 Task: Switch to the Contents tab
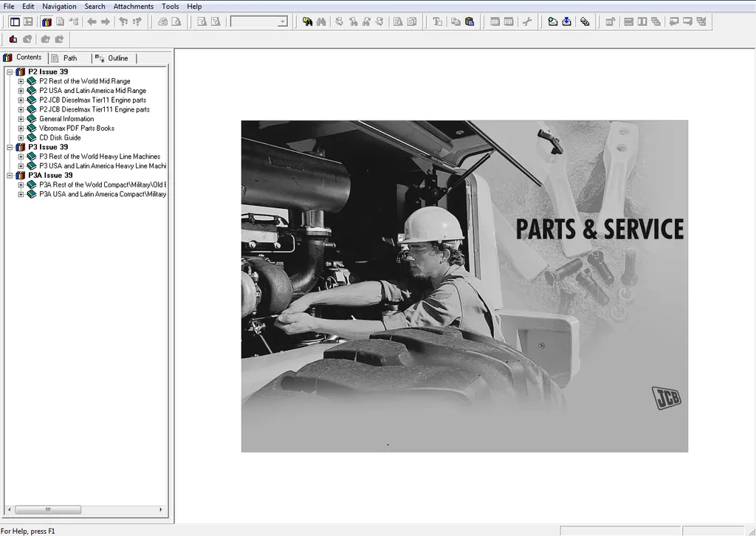tap(24, 58)
